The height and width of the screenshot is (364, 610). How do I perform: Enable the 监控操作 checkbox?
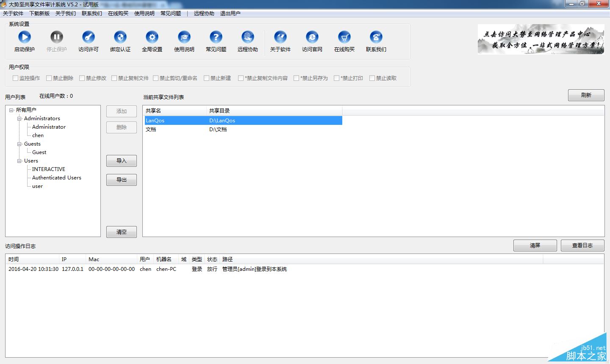pos(16,78)
